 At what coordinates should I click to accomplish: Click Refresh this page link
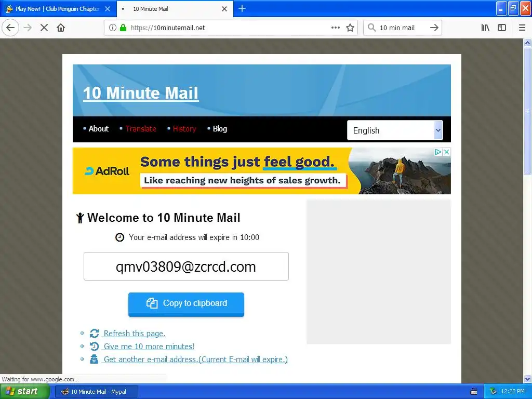[135, 334]
